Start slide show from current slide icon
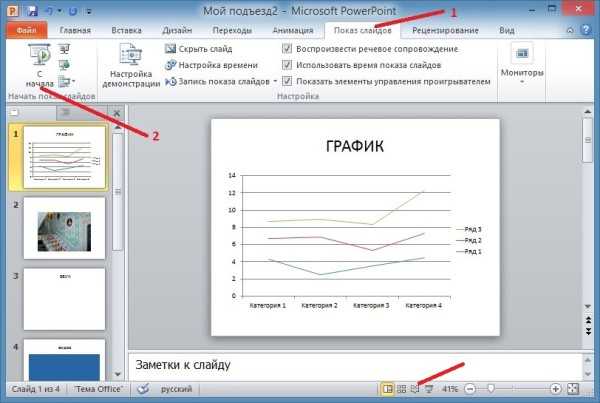Image resolution: width=600 pixels, height=403 pixels. tap(64, 49)
